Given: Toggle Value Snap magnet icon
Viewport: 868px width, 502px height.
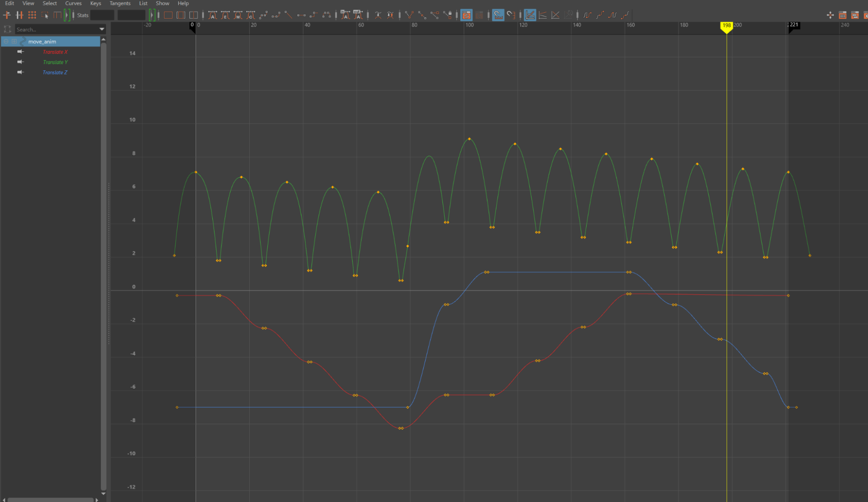Looking at the screenshot, I should [511, 15].
